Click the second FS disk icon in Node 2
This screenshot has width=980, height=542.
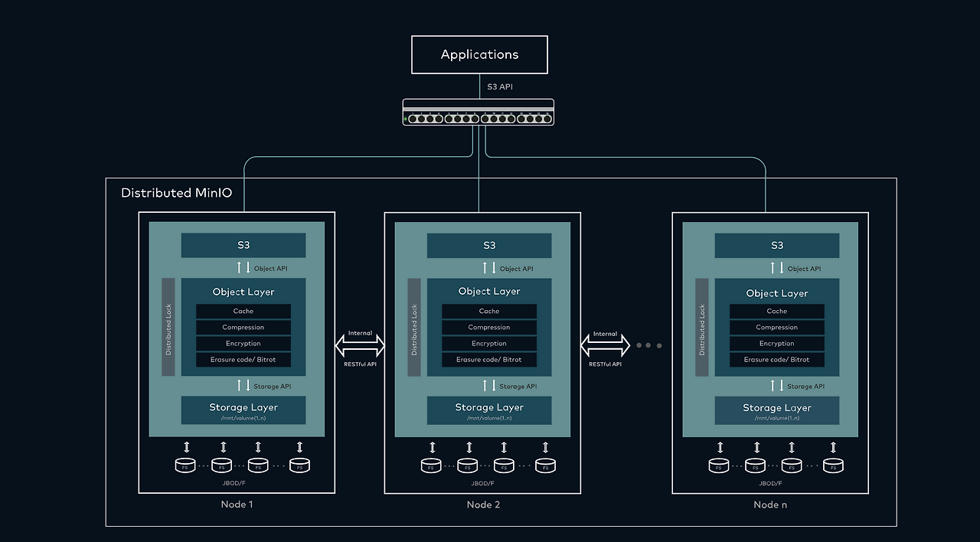[468, 465]
